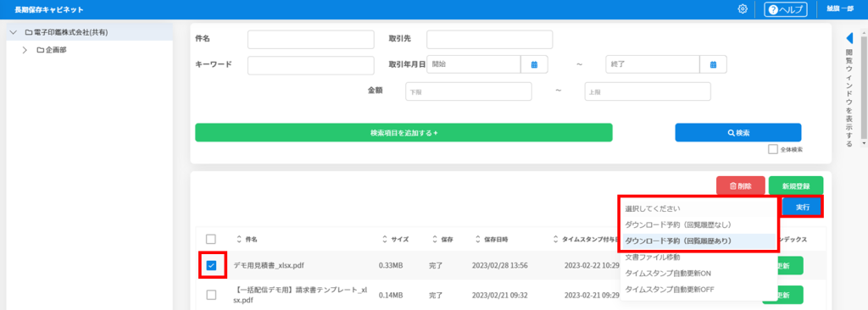Click the blue 検索 search button
The height and width of the screenshot is (310, 868).
738,133
